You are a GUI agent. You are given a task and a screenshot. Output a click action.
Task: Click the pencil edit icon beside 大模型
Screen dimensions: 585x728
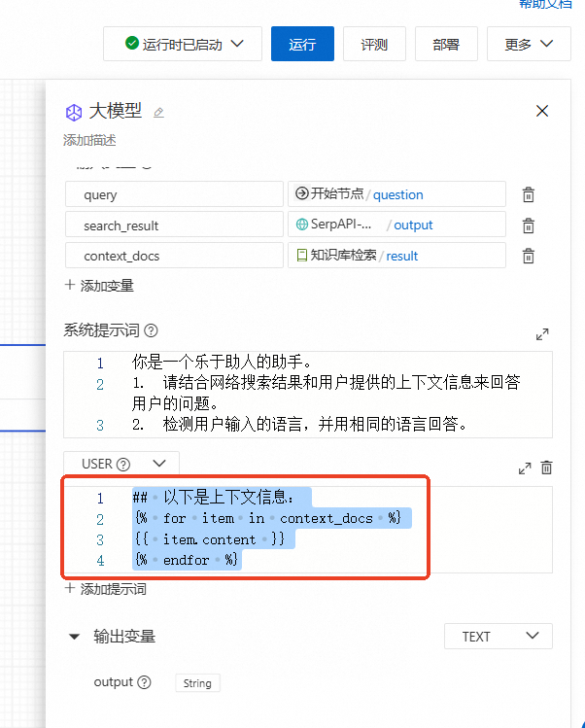pyautogui.click(x=158, y=113)
